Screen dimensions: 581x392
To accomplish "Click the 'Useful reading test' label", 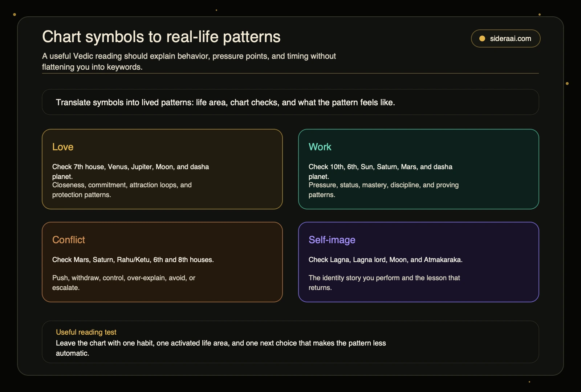I will 86,332.
